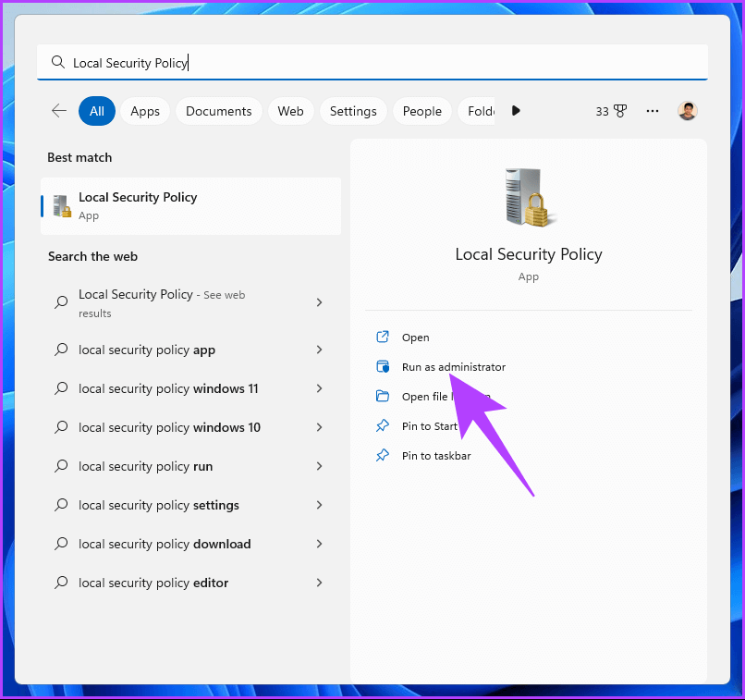The image size is (745, 700).
Task: Click the search icon beside 'local security policy settings'
Action: pyautogui.click(x=61, y=505)
